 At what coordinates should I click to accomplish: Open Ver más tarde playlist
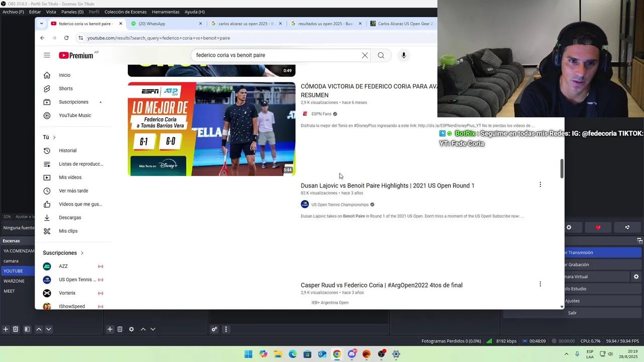pyautogui.click(x=73, y=191)
